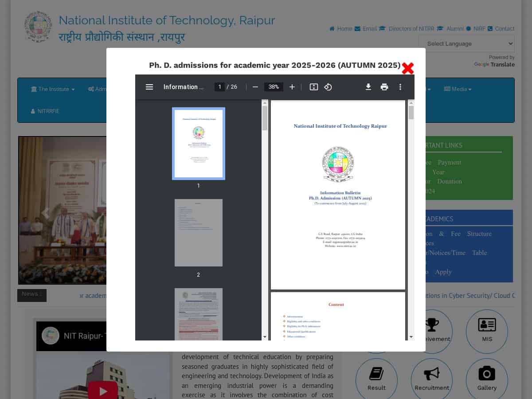Click the fit to page icon
Image resolution: width=532 pixels, height=399 pixels.
(x=314, y=87)
